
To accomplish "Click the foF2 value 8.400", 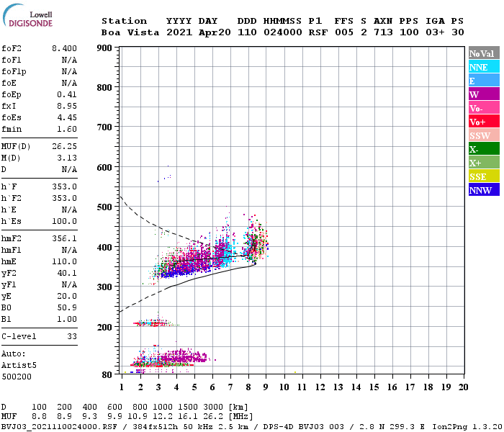I will (x=64, y=48).
